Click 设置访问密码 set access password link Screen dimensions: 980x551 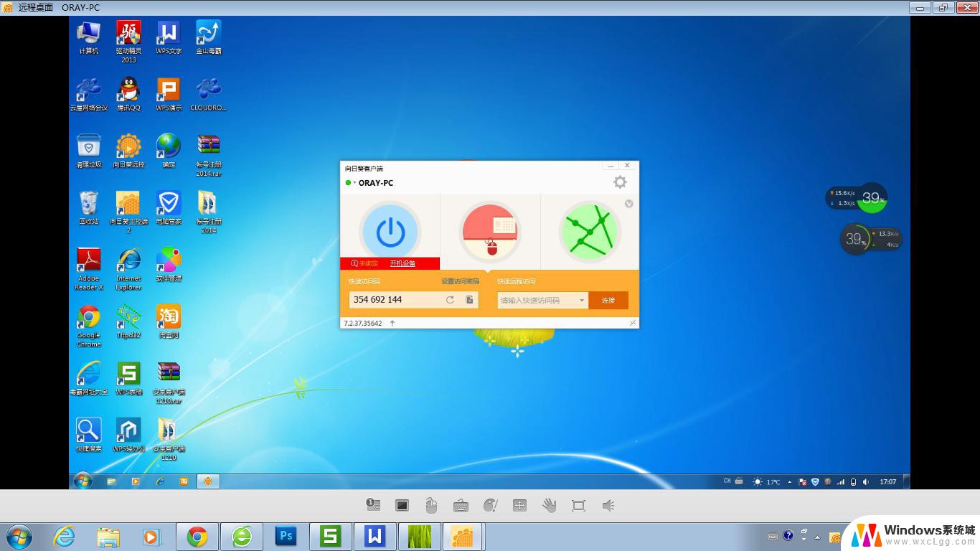click(460, 281)
